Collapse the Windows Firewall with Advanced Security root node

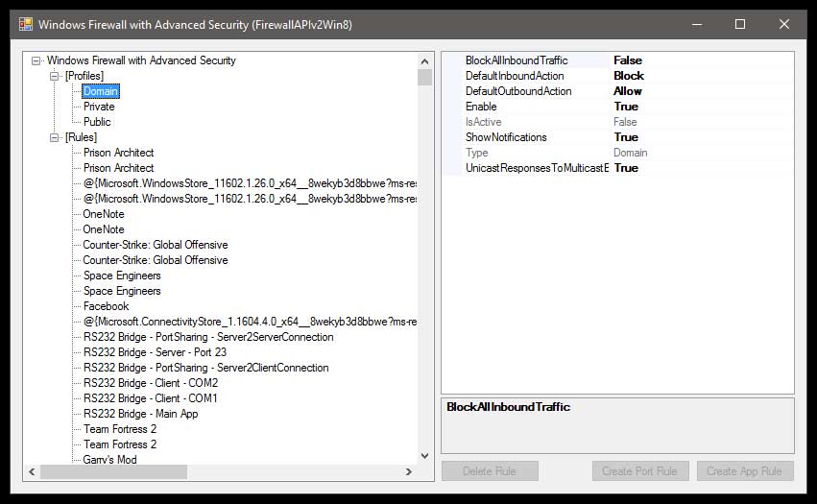[x=36, y=61]
